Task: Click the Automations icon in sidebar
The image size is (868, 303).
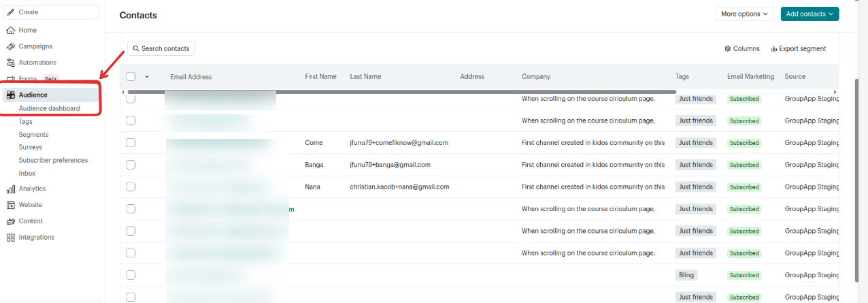Action: coord(11,63)
